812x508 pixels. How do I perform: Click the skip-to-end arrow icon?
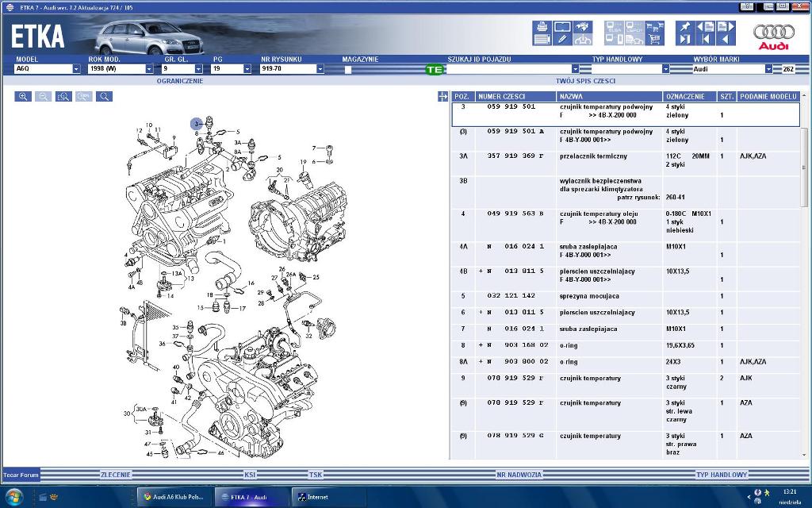click(x=685, y=40)
